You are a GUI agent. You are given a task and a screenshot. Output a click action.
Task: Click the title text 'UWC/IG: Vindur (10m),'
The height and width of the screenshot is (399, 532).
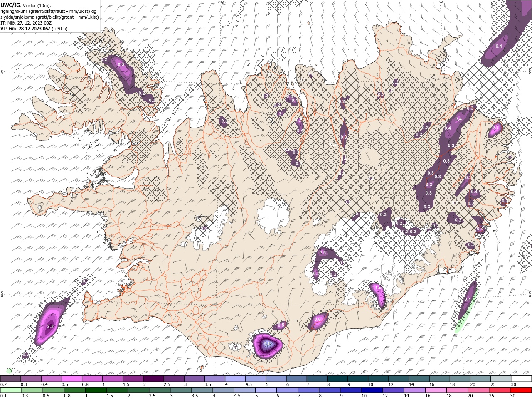pyautogui.click(x=26, y=5)
